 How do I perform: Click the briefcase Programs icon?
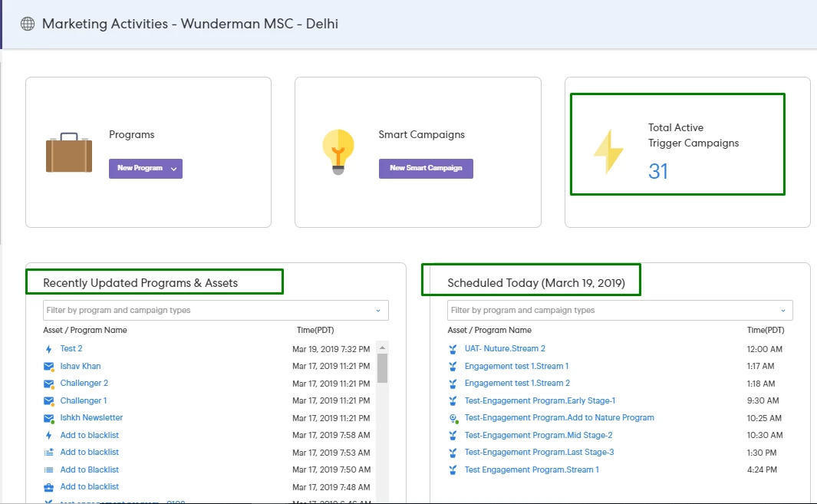click(x=69, y=153)
